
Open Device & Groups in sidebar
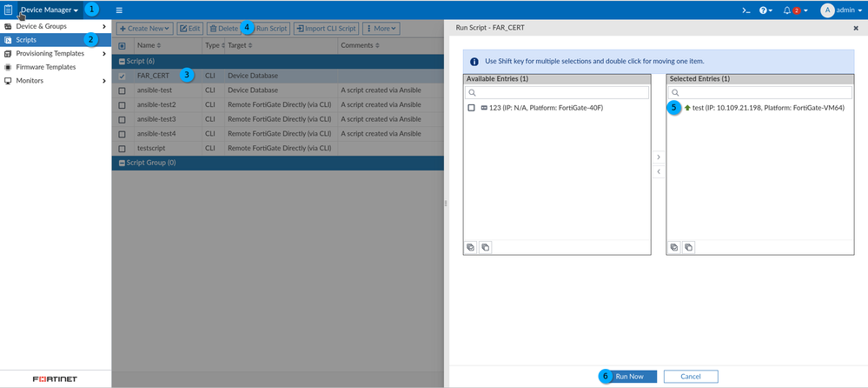[56, 26]
